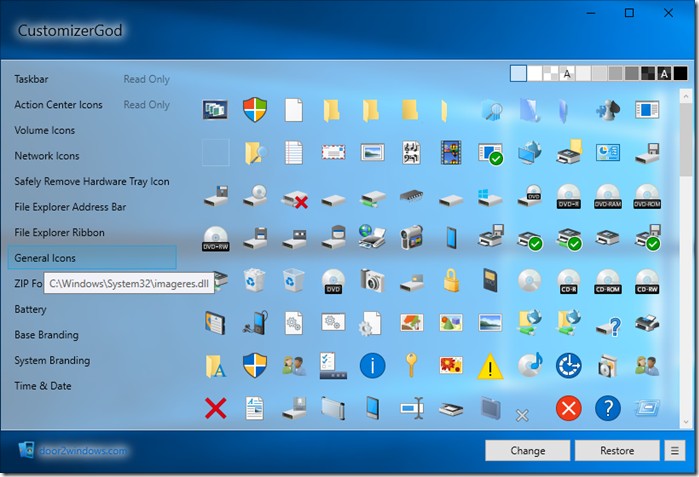Select the blue and yellow shield icon

point(255,366)
